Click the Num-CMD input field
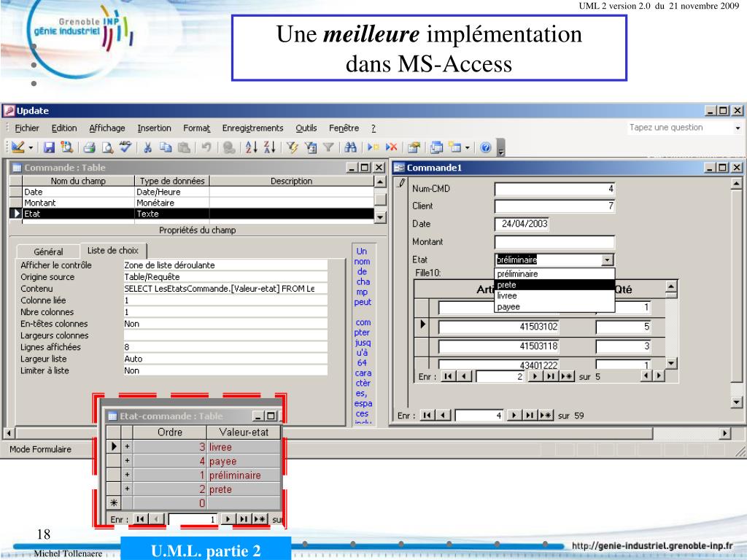747x560 pixels. coord(554,189)
